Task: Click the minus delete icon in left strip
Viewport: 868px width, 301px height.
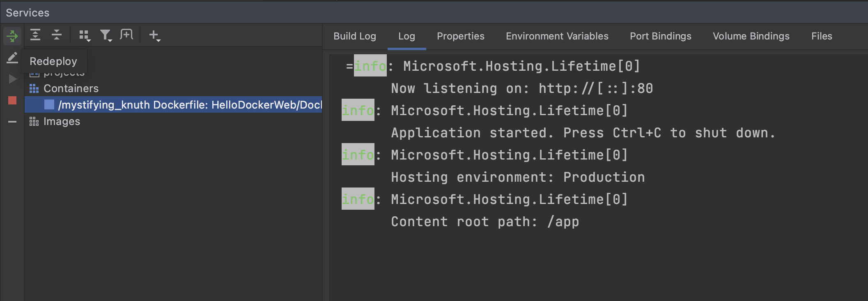Action: pyautogui.click(x=12, y=122)
